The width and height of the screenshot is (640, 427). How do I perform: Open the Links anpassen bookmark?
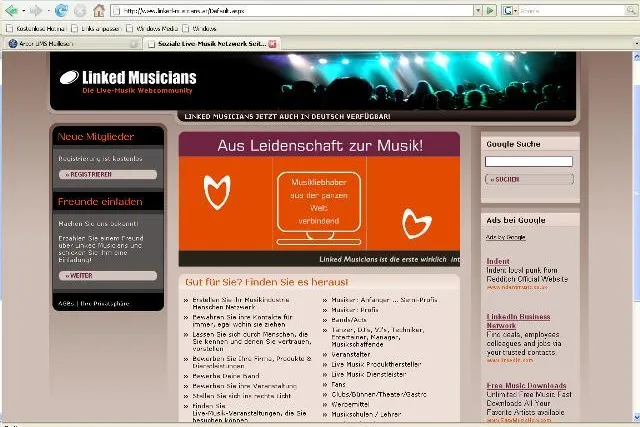tap(96, 29)
